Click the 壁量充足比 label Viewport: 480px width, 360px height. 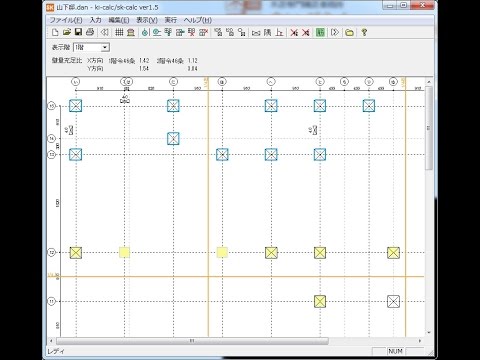[67, 61]
